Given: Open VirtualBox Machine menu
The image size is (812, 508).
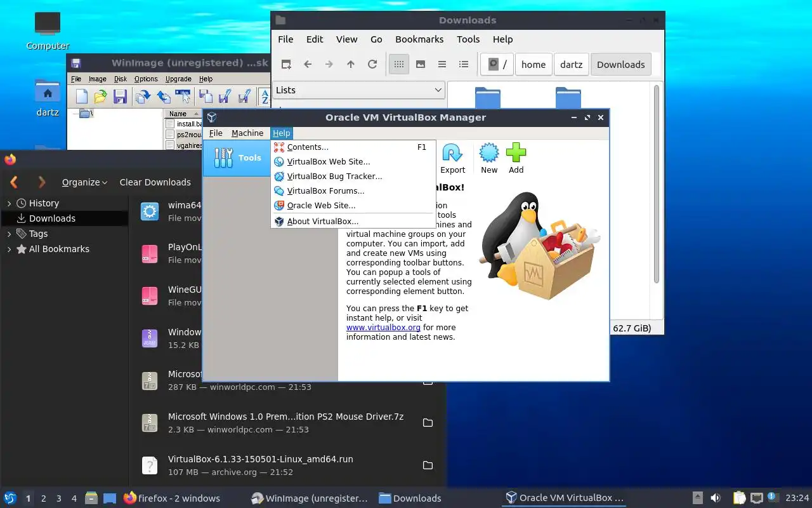Looking at the screenshot, I should (247, 133).
